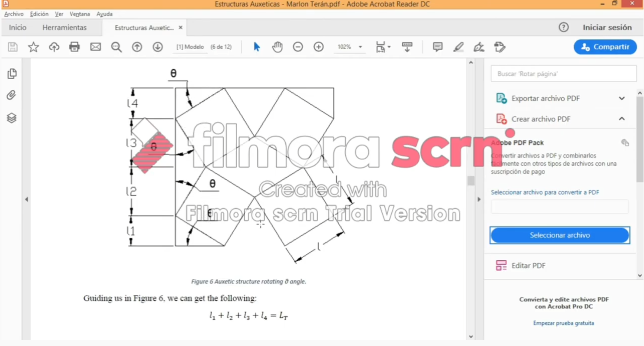Click document scrollbar up arrow
The width and height of the screenshot is (644, 346).
[470, 63]
